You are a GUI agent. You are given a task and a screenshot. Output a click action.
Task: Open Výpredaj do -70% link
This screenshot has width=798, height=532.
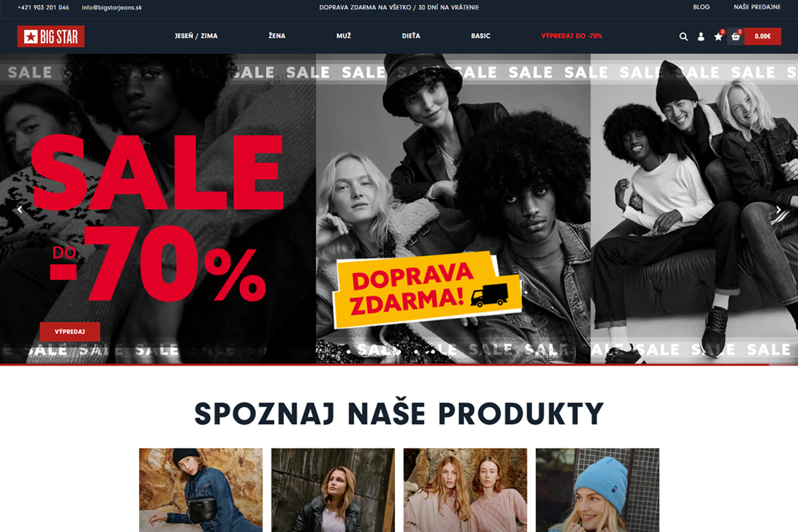coord(572,36)
